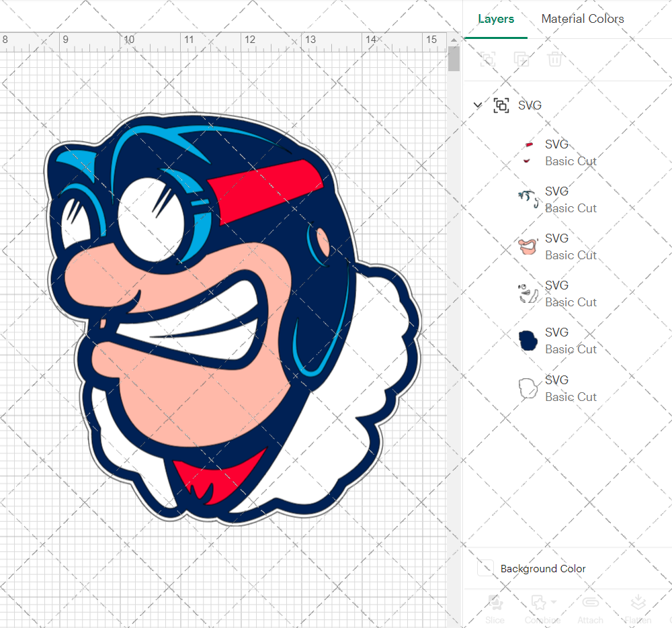The image size is (672, 628).
Task: Select the white eyes and teeth layer thumbnail
Action: (x=528, y=294)
